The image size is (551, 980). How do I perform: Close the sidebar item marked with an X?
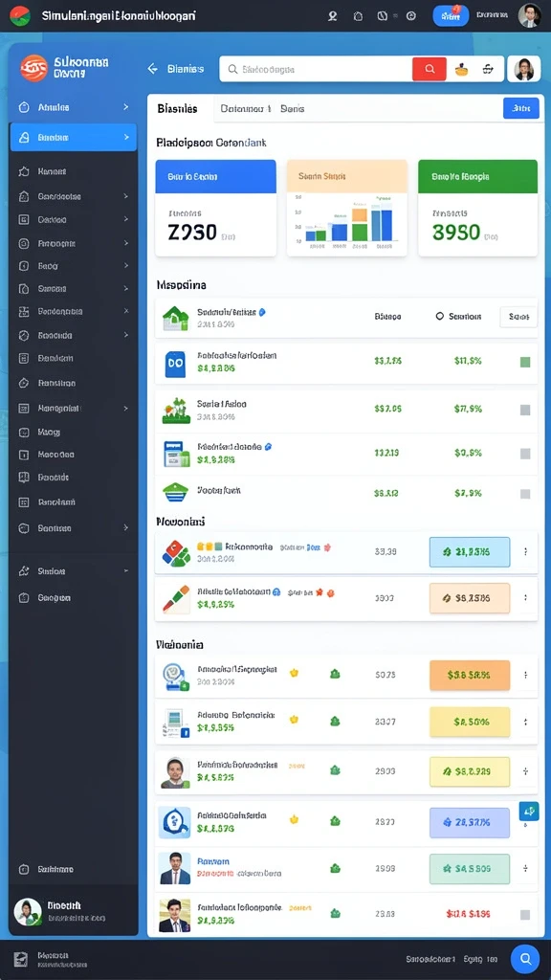[125, 311]
